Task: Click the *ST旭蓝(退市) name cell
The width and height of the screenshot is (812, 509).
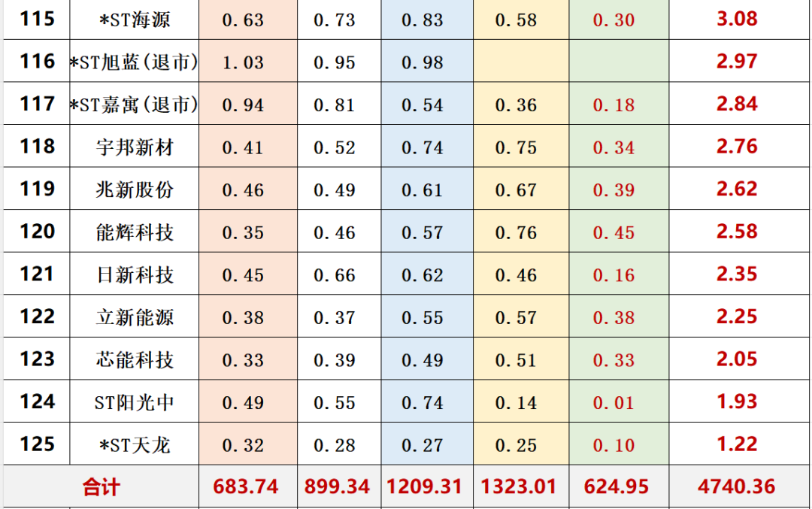Action: tap(135, 62)
